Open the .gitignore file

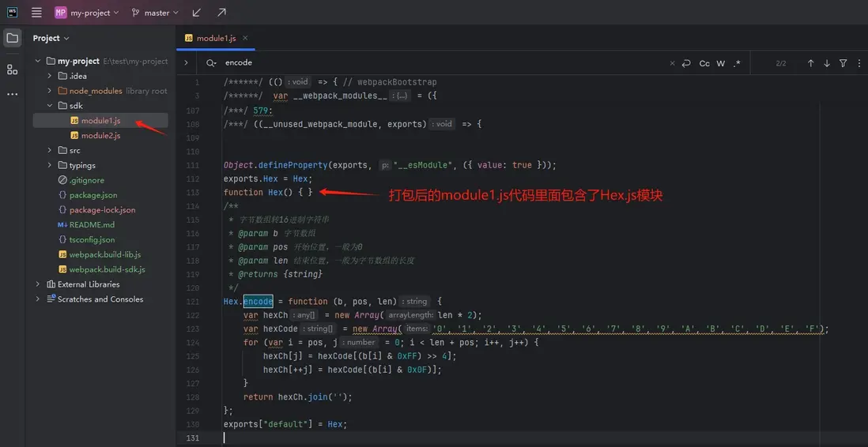[81, 180]
